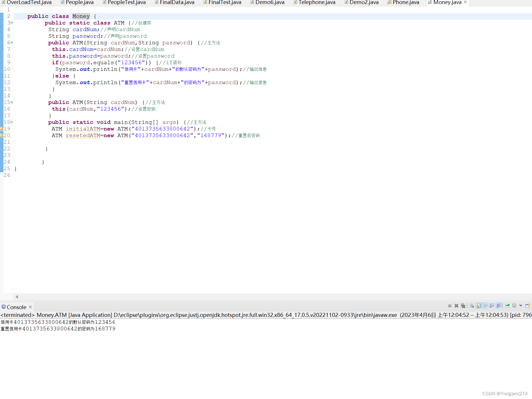The height and width of the screenshot is (399, 532).
Task: Collapse the main method fold at line 18
Action: (x=12, y=122)
